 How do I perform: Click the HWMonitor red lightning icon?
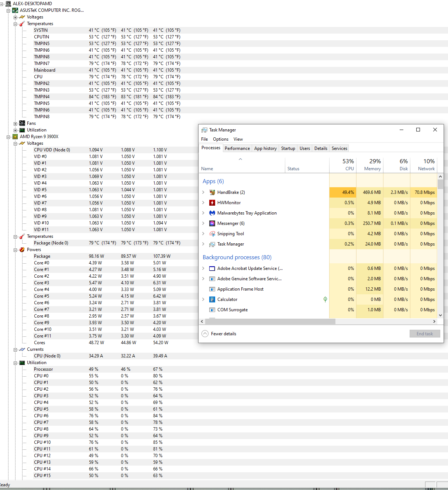pos(212,203)
